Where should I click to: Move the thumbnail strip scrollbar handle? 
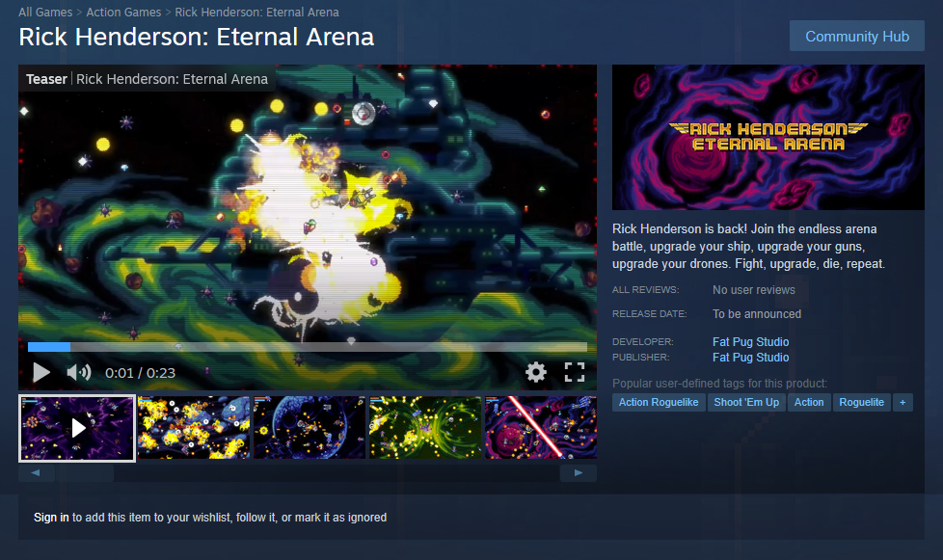click(x=84, y=473)
